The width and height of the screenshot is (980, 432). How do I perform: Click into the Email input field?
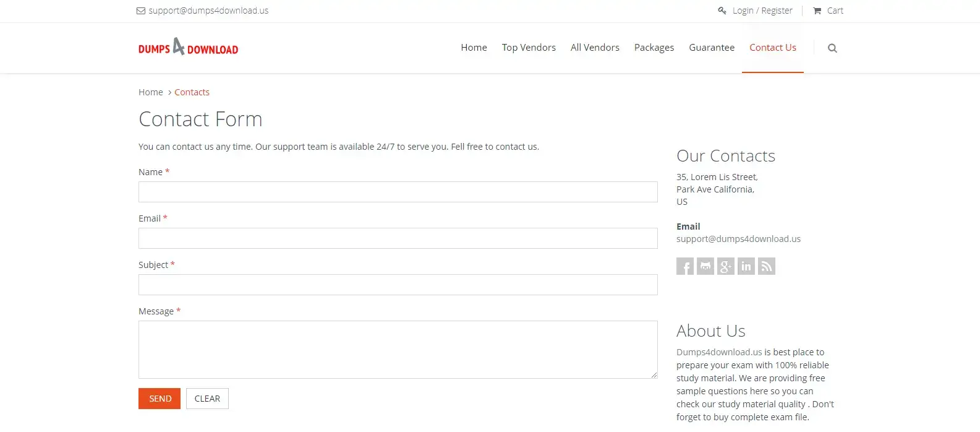pos(398,238)
